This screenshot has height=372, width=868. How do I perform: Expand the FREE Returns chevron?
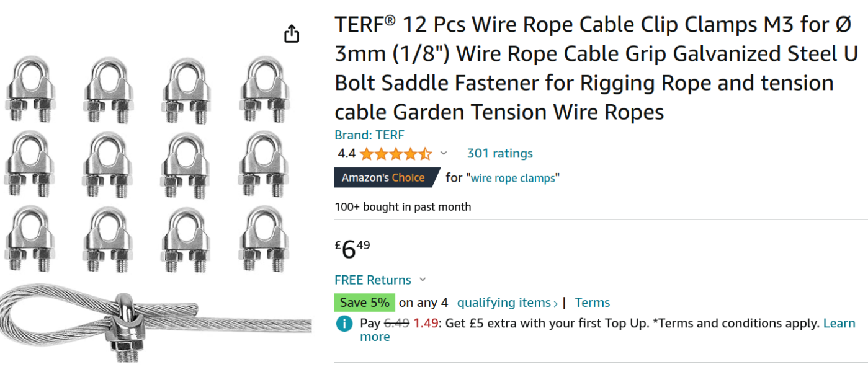423,280
